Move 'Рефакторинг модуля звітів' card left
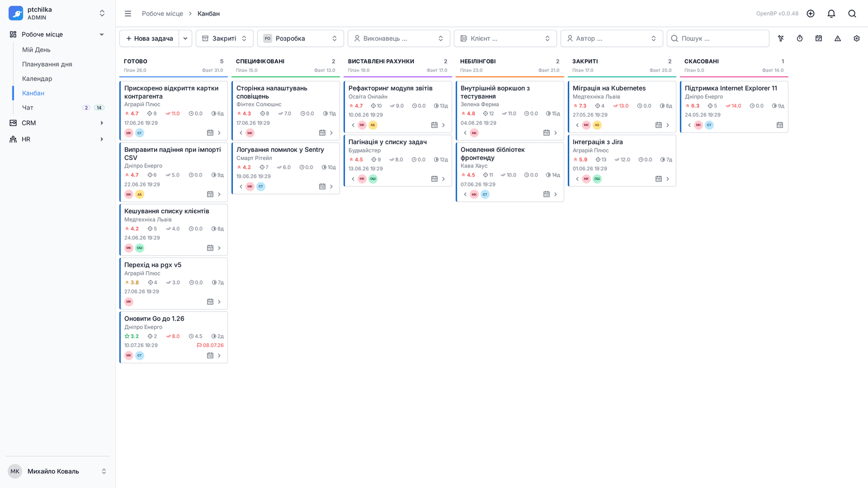 click(353, 125)
